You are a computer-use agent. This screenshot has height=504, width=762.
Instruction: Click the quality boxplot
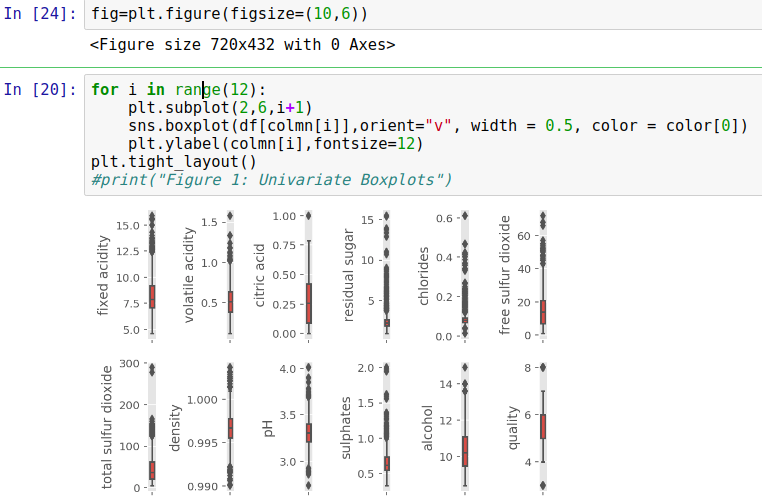[x=543, y=426]
